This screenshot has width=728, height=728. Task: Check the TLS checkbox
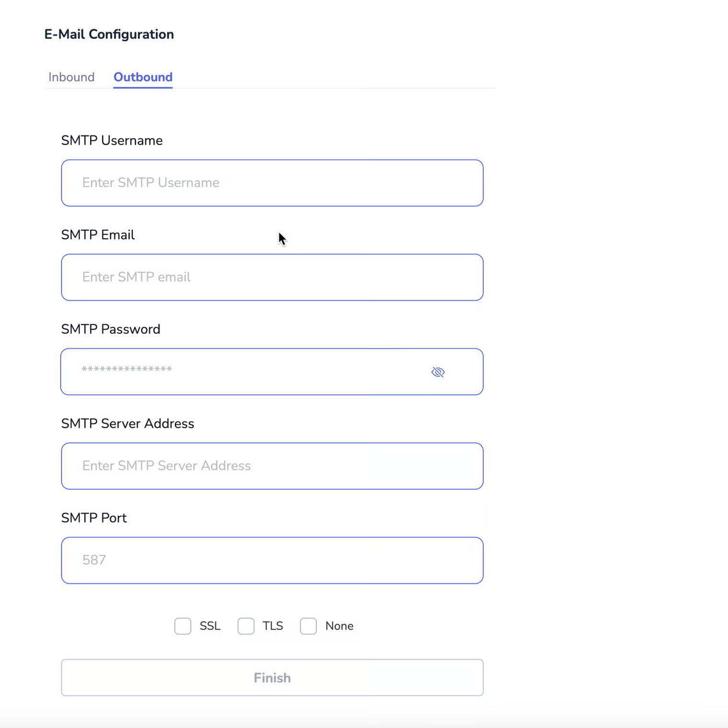(246, 626)
